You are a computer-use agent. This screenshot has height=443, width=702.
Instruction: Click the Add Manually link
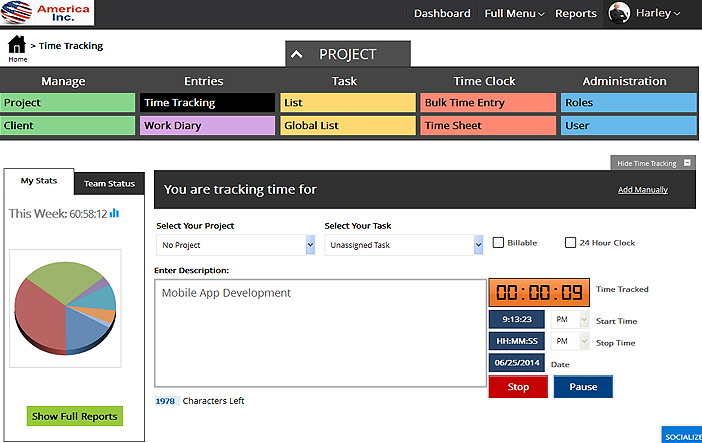pos(642,190)
